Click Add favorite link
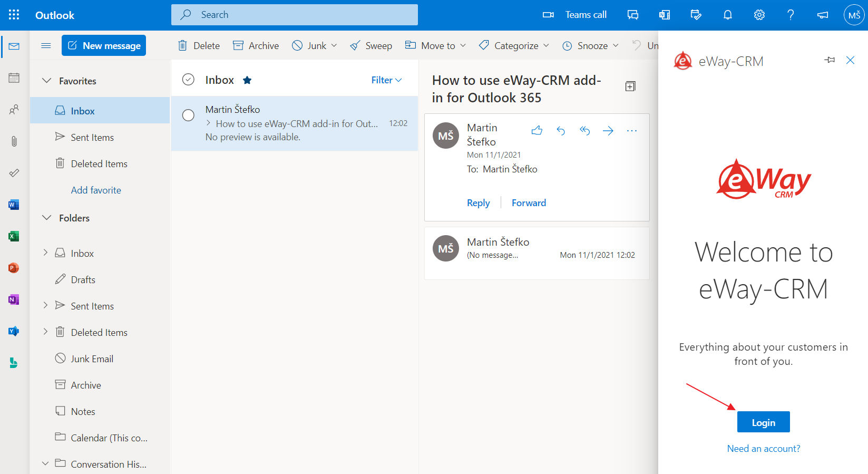Screen dimensions: 868x474 coord(96,190)
